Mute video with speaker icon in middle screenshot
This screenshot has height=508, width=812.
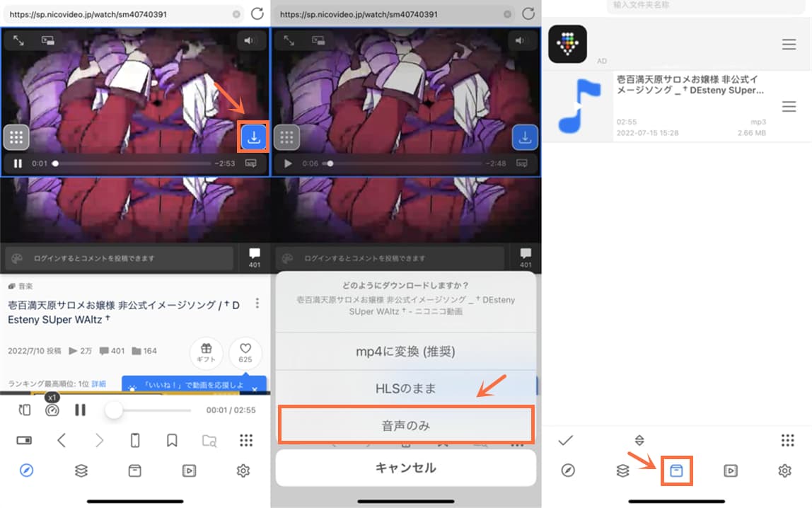coord(520,40)
